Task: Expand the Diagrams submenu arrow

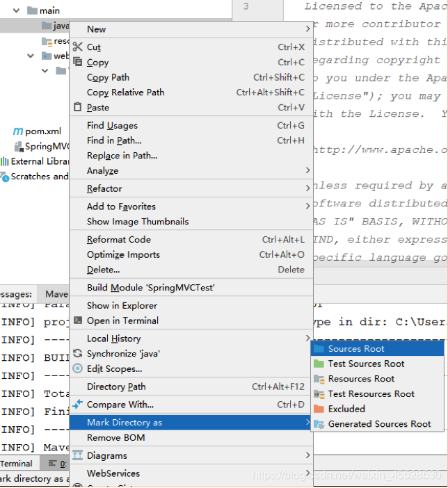Action: (307, 455)
